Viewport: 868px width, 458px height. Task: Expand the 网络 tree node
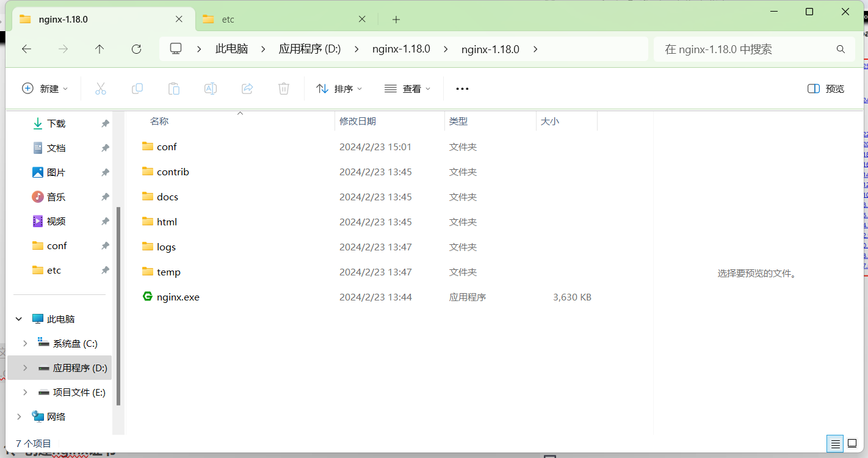point(19,416)
